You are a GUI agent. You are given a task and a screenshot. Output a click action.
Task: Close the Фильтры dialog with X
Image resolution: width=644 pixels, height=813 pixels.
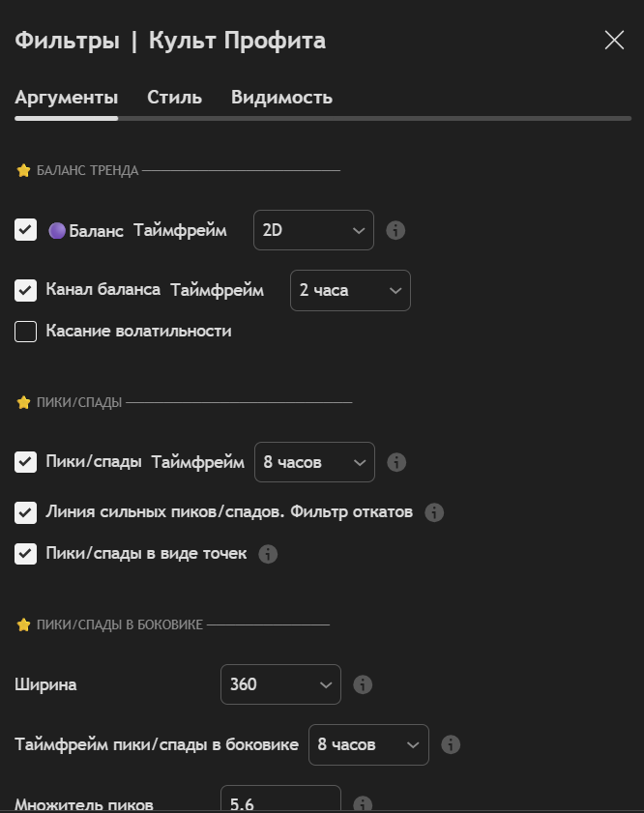(614, 41)
